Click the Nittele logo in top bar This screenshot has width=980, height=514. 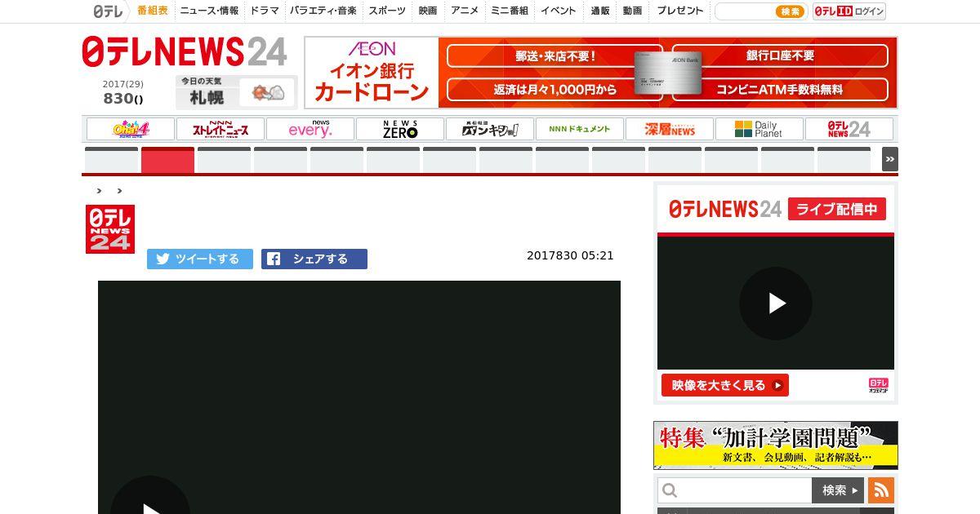pyautogui.click(x=108, y=11)
